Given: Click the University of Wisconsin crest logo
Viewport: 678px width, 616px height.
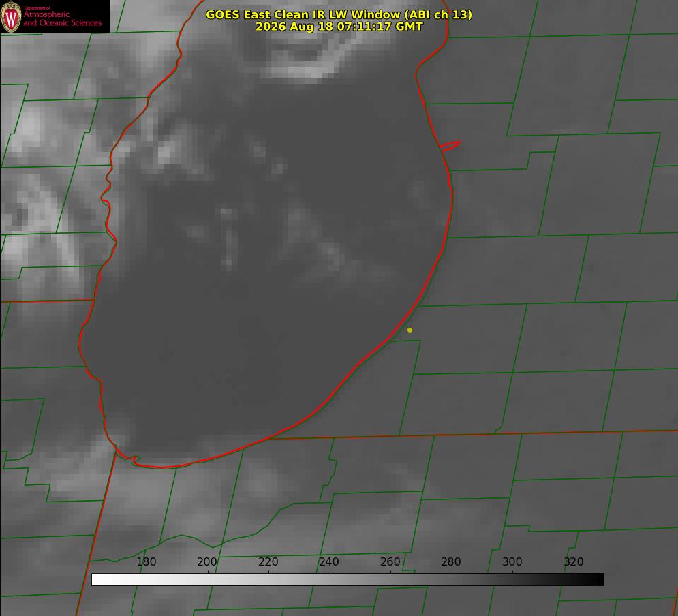Looking at the screenshot, I should click(11, 16).
